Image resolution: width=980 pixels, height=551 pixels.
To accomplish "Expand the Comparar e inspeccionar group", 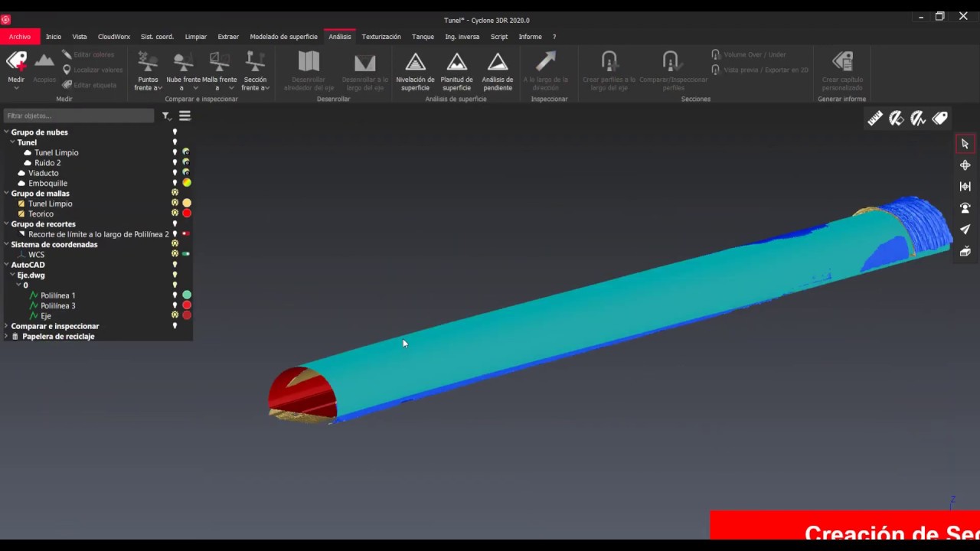I will [6, 326].
